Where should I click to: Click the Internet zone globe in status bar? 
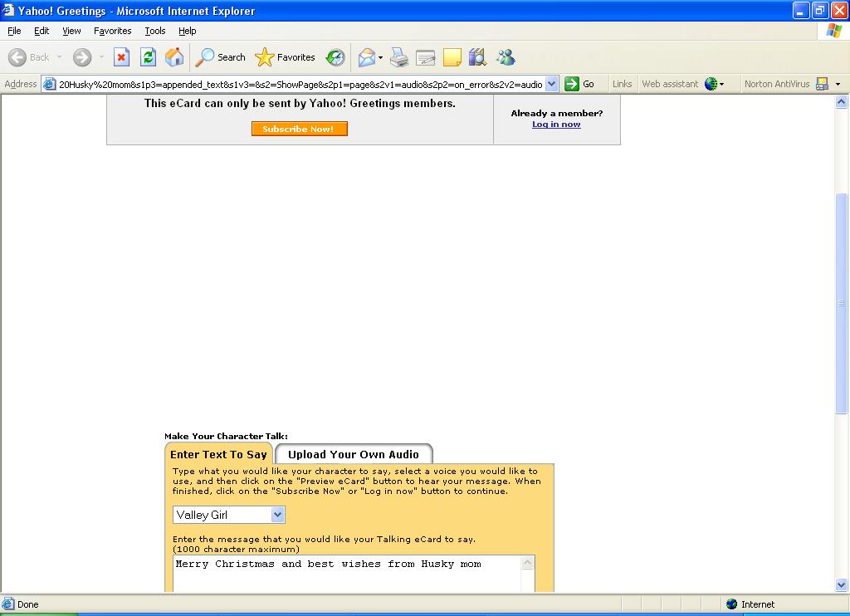[732, 604]
